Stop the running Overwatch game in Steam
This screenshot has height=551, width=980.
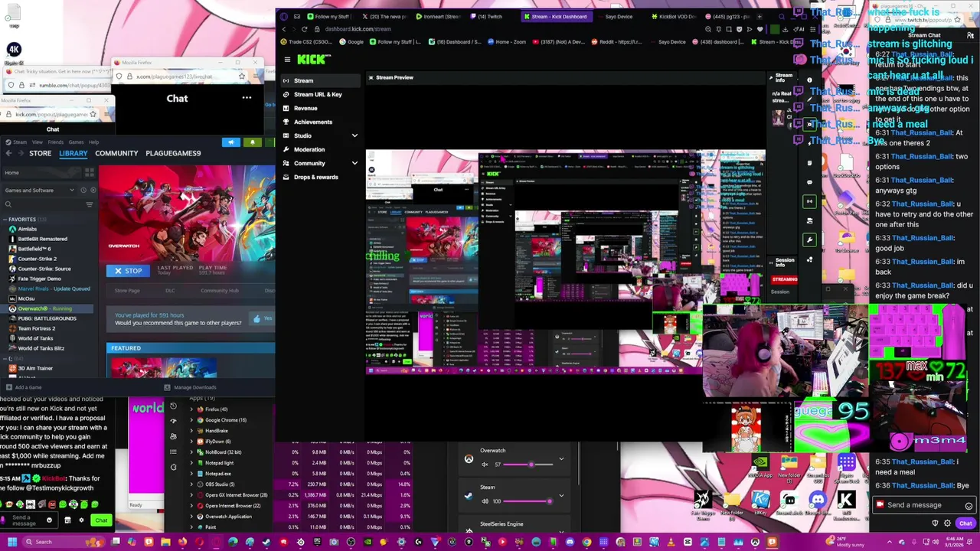(128, 270)
